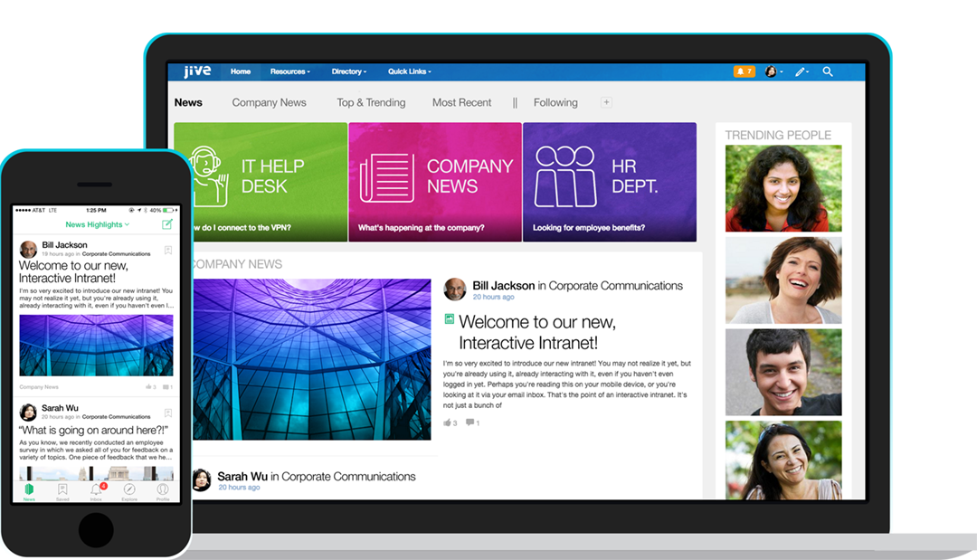
Task: Open the Welcome to our new Interactive Intranet headline
Action: 537,332
